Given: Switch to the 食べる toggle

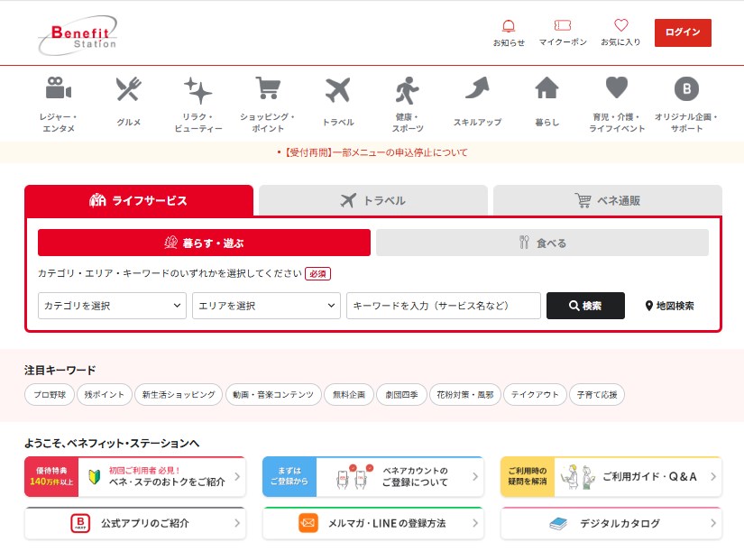Looking at the screenshot, I should click(x=542, y=243).
